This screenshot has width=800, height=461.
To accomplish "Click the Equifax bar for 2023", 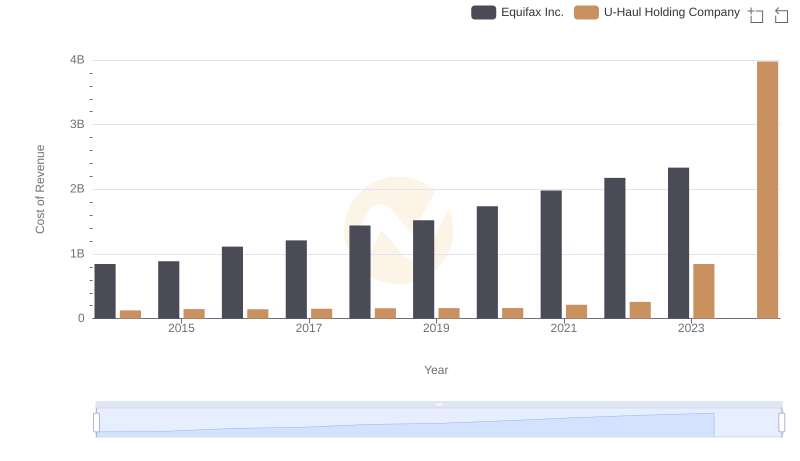I will point(678,243).
